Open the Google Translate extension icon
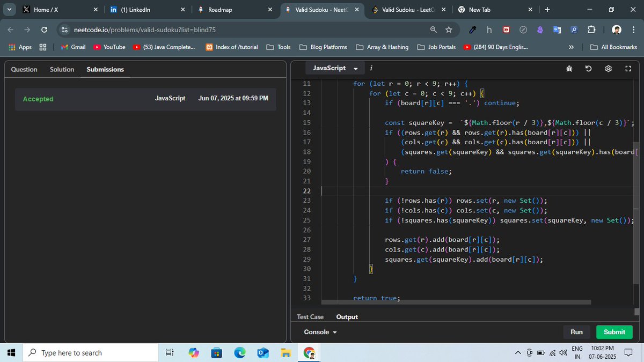 click(557, 30)
